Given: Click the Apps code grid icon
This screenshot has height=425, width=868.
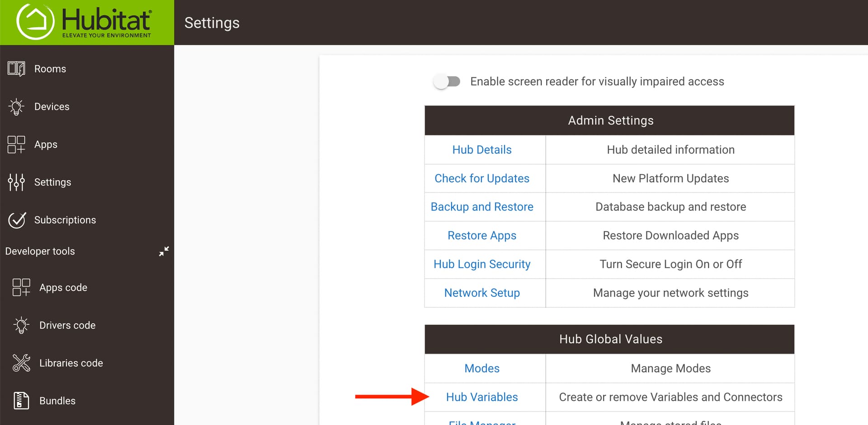Looking at the screenshot, I should pyautogui.click(x=21, y=287).
